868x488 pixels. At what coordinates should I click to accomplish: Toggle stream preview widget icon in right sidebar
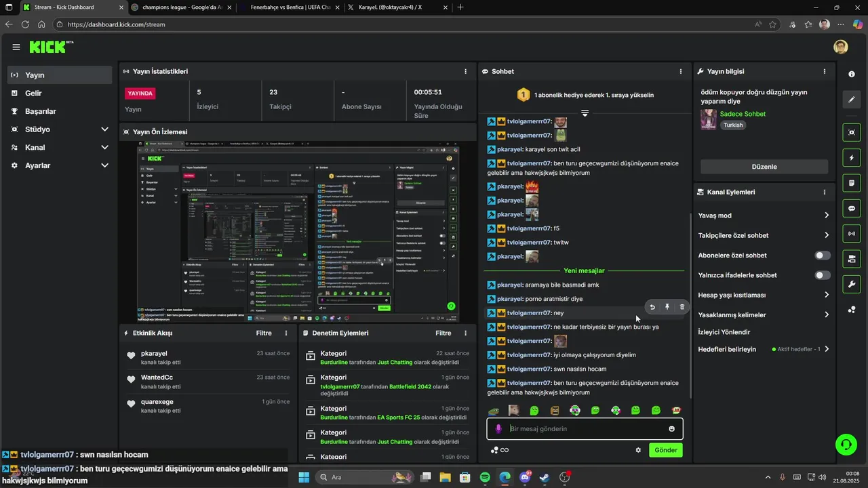coord(852,132)
